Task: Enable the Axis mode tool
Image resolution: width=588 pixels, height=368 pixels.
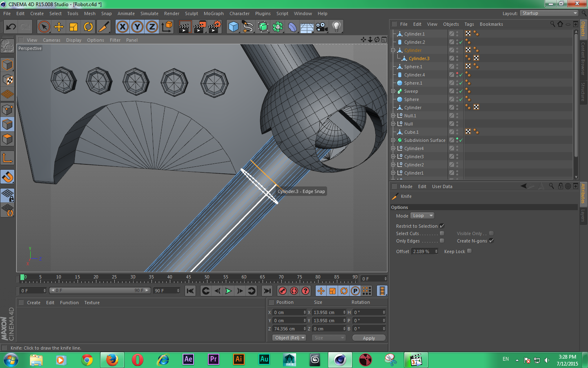Action: pyautogui.click(x=7, y=158)
